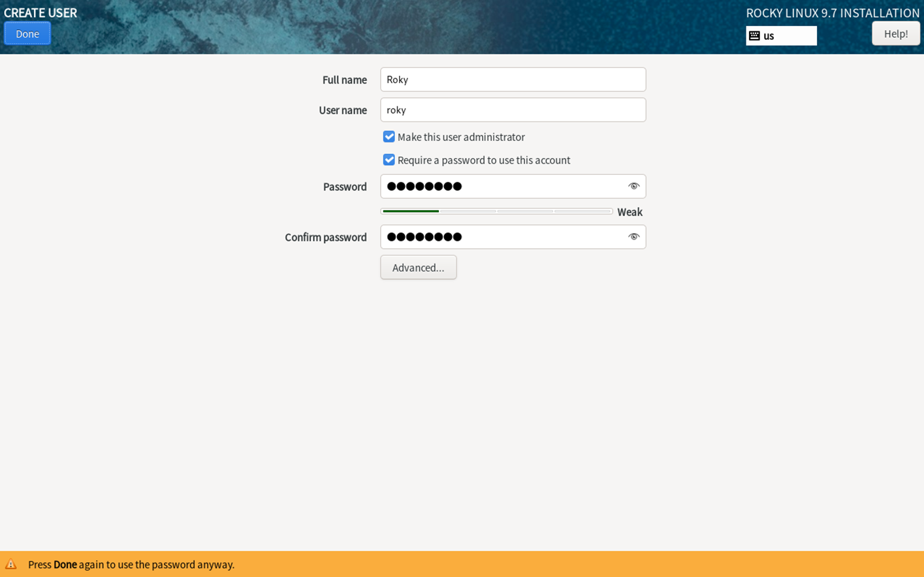Click the Done button

pos(27,33)
